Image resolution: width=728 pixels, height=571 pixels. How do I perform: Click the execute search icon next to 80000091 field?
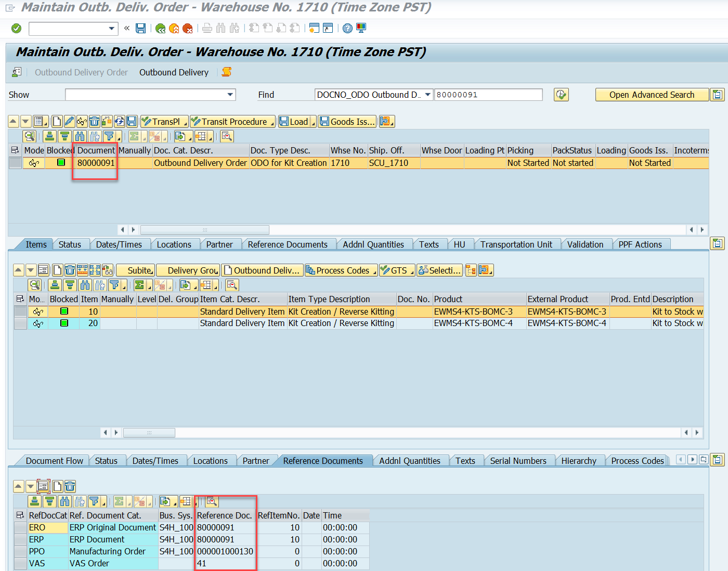[x=561, y=95]
